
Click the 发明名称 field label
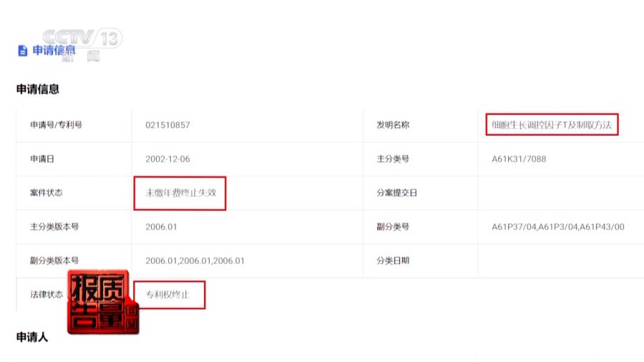click(x=393, y=125)
